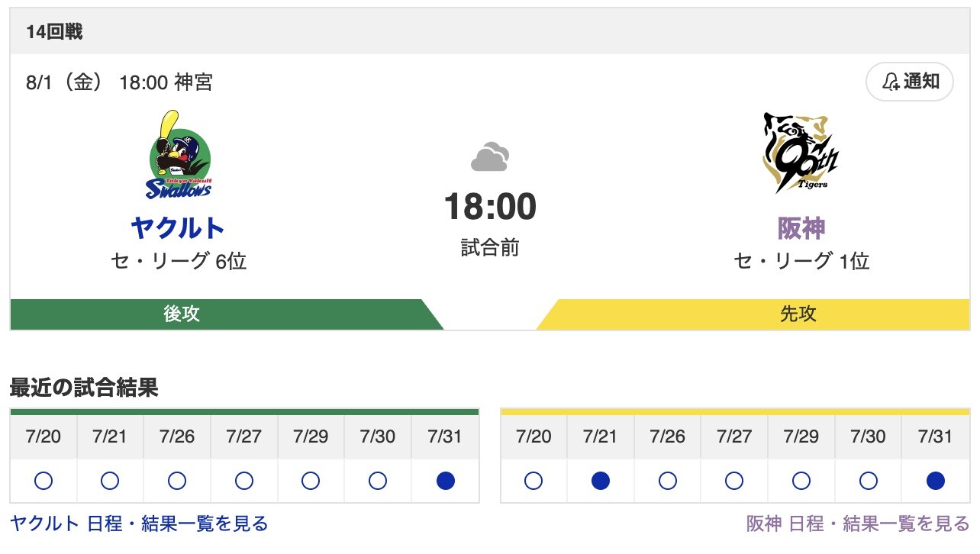Select Yakult's 7/30 date cell
The width and height of the screenshot is (980, 554).
(378, 436)
